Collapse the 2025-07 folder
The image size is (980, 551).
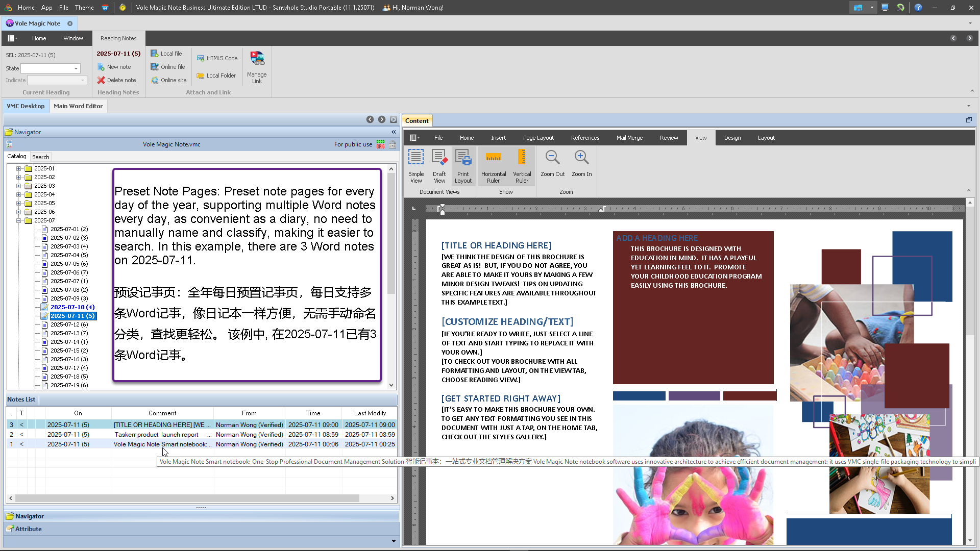tap(19, 220)
